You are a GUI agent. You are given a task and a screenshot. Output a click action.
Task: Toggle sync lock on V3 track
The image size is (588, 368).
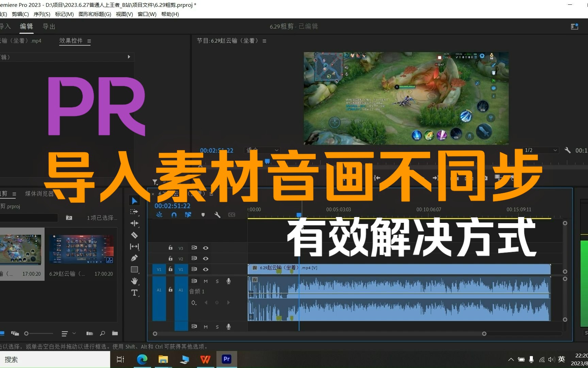(x=194, y=248)
